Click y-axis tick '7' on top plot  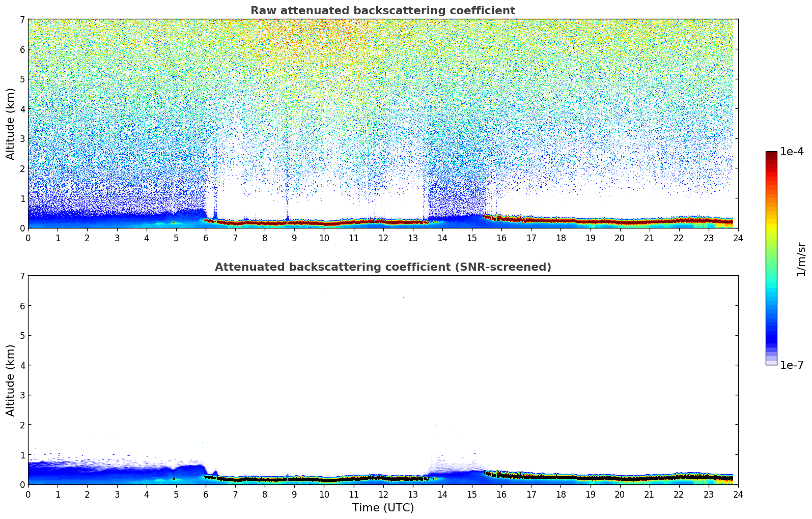pyautogui.click(x=22, y=19)
